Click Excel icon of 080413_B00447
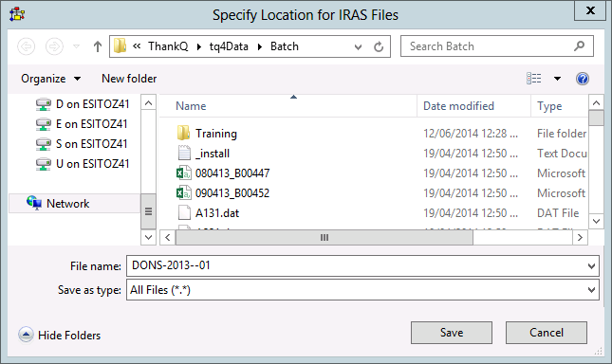 tap(184, 173)
